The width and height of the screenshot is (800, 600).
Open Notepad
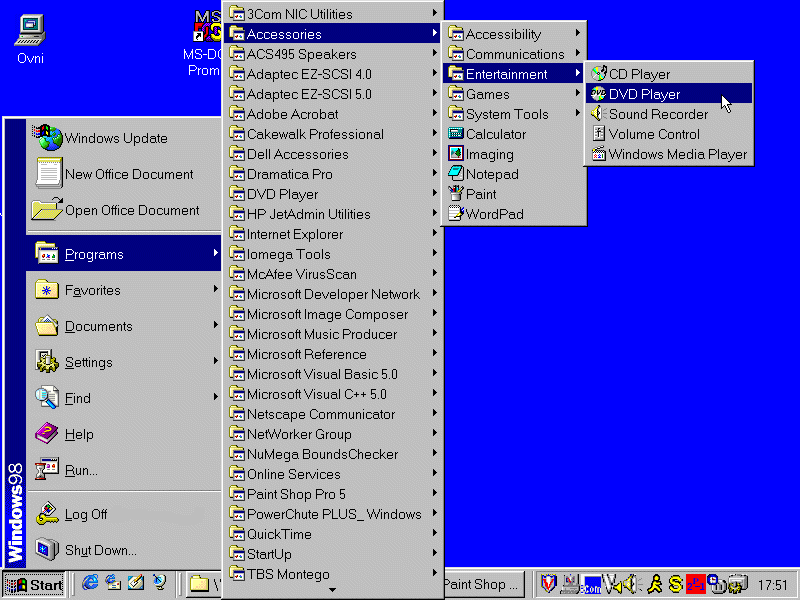[x=492, y=174]
